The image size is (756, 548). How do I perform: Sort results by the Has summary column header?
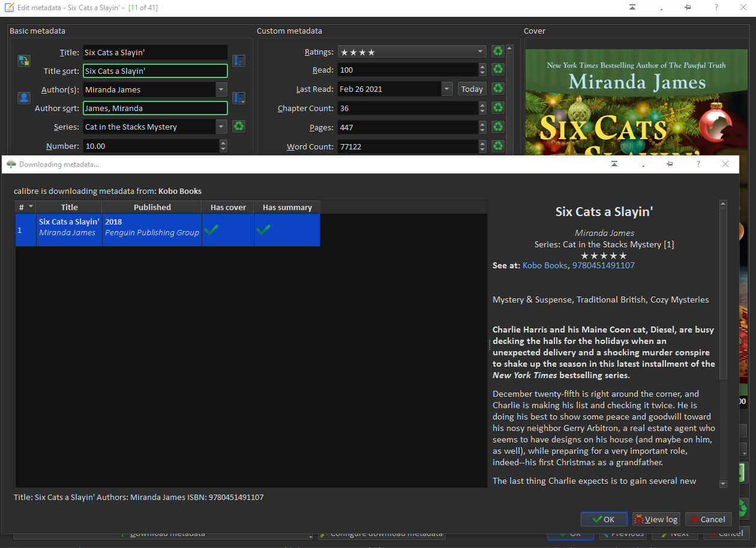pos(287,207)
